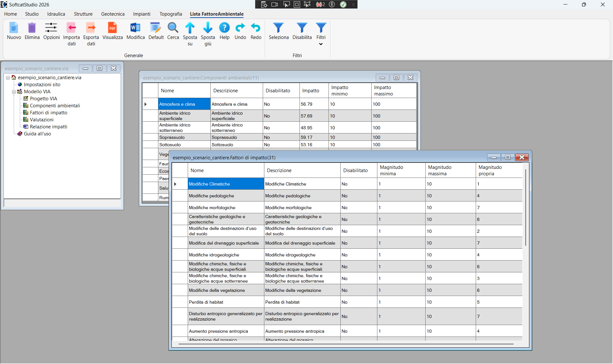Click horizontal scrollbar in Fattori di impatto
613x364 pixels.
coord(346,344)
